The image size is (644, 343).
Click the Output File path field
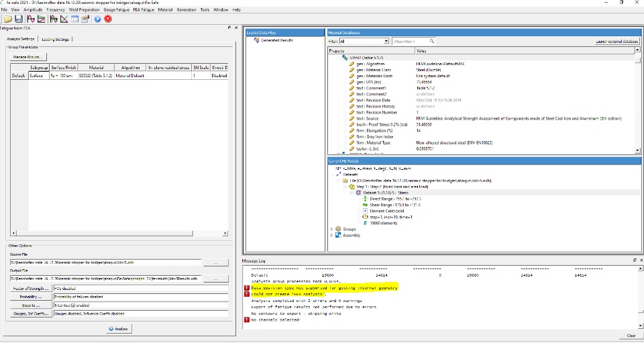(x=106, y=279)
